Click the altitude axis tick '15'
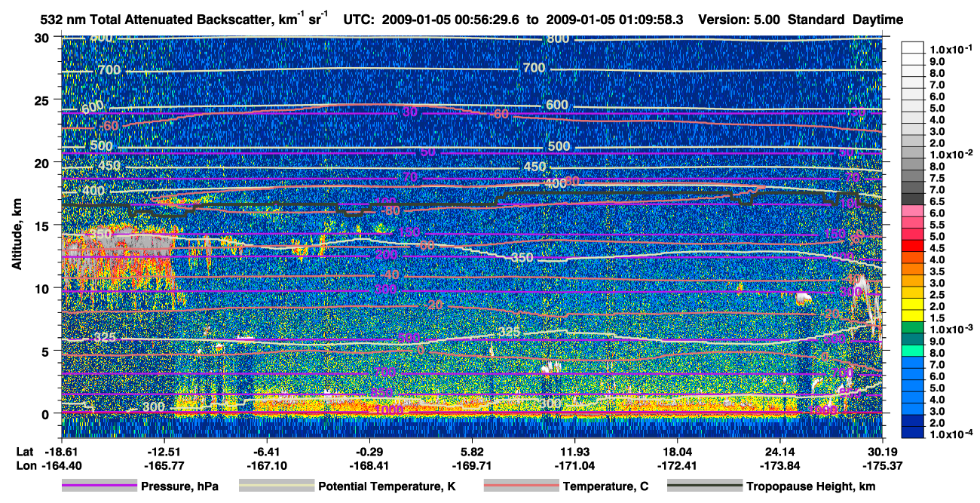Screen dimensions: 980x503 point(42,225)
